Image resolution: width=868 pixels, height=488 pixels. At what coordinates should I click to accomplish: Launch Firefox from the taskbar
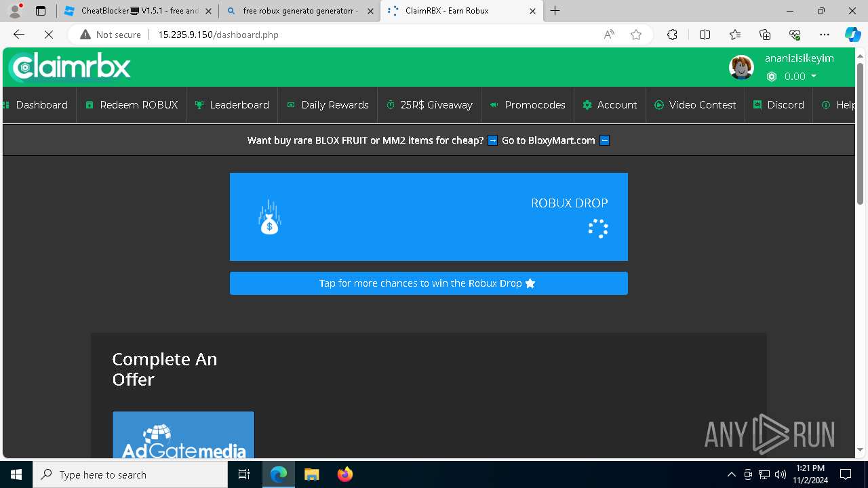345,474
